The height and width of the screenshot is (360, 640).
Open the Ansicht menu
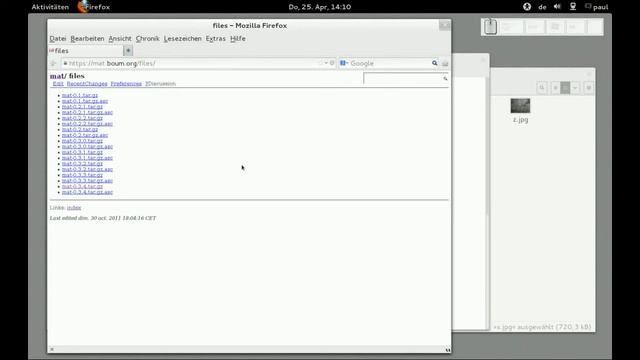120,38
